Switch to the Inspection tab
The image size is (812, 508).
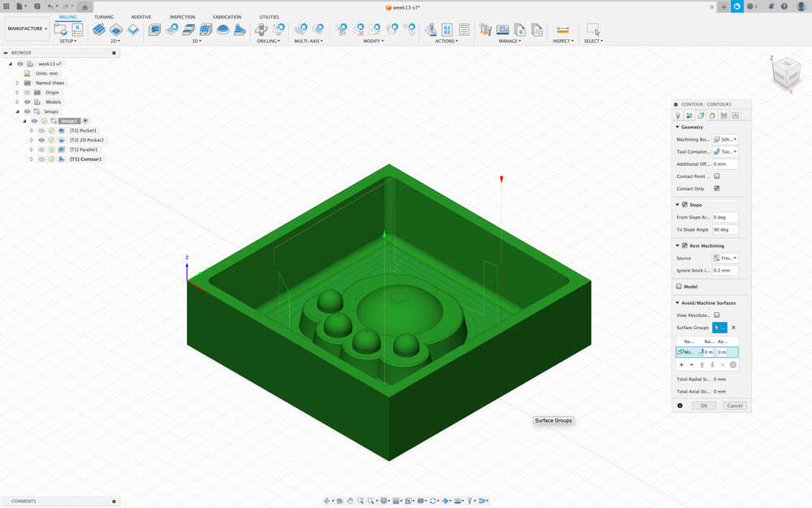click(182, 17)
